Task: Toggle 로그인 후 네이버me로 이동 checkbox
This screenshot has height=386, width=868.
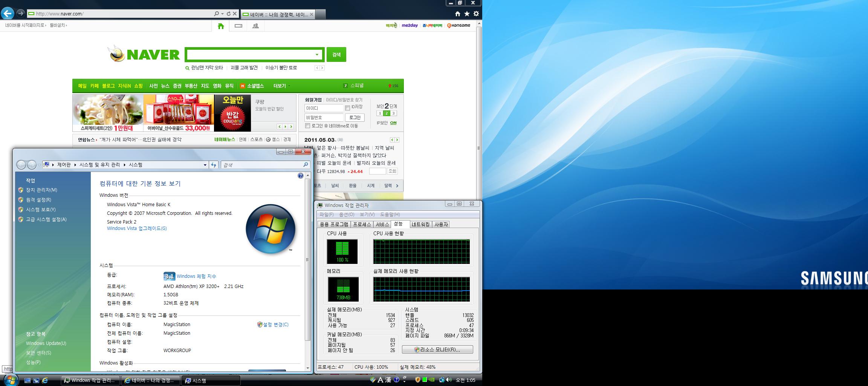Action: [307, 126]
